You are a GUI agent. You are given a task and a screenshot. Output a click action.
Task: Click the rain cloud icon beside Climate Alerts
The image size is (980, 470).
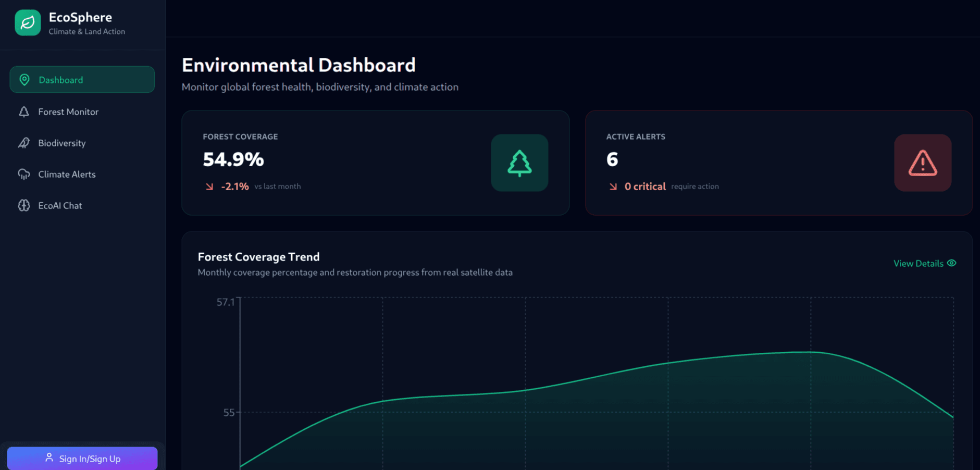pos(24,174)
